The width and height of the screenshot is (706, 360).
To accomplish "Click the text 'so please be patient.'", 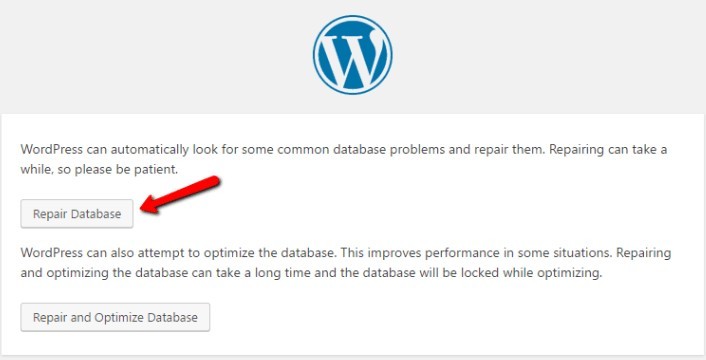I will 118,170.
